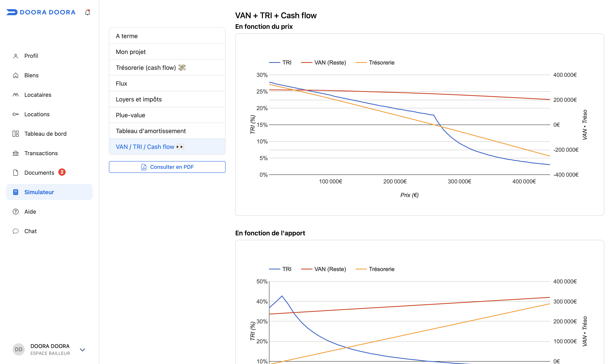Click the DOORA DOORA logo link

click(41, 12)
